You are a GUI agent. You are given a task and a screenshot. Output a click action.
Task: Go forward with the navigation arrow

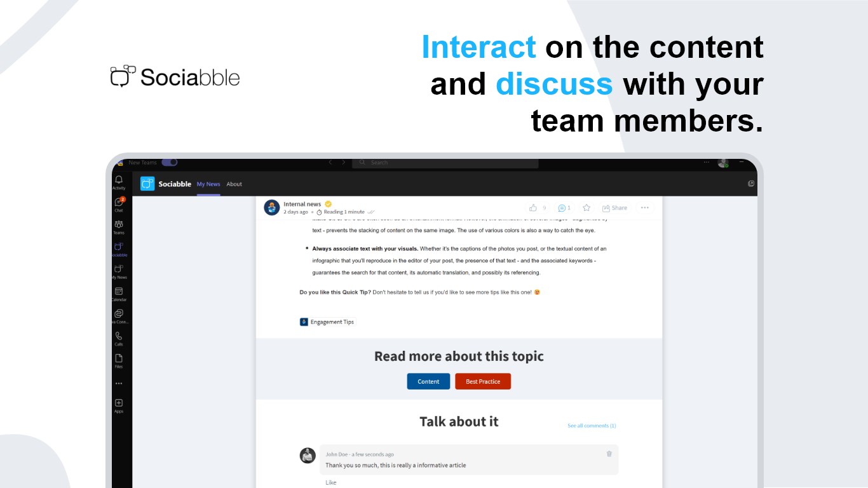coord(344,162)
